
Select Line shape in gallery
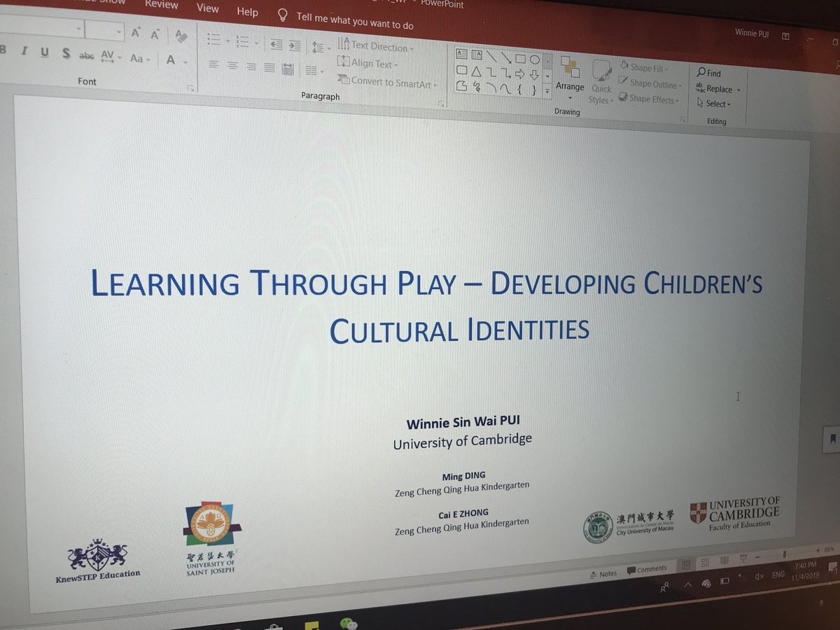tap(492, 56)
